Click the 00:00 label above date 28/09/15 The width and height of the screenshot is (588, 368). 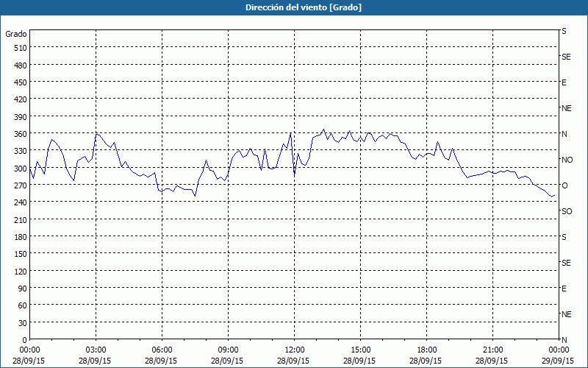[29, 350]
